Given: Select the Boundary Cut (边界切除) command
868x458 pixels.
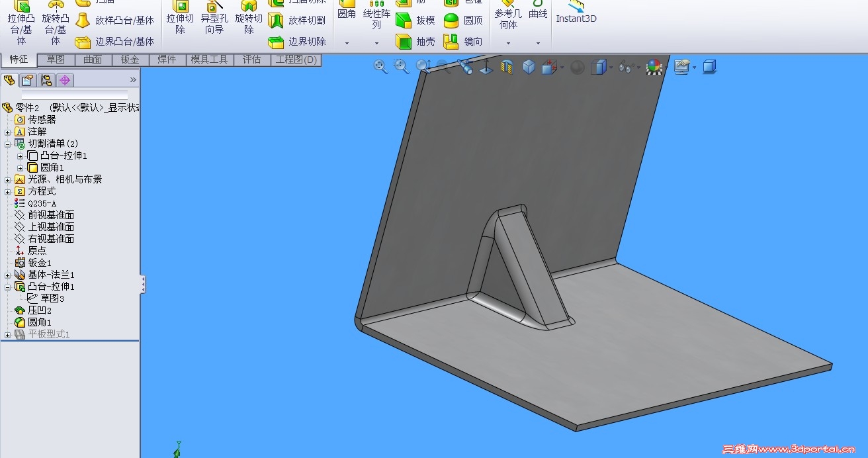Looking at the screenshot, I should click(297, 42).
